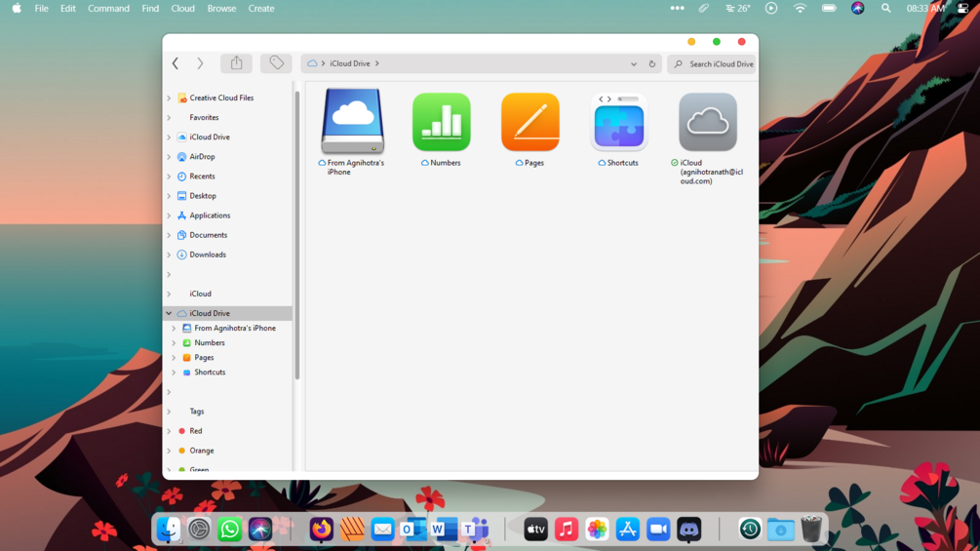The image size is (980, 551).
Task: Expand Creative Cloud Files chevron
Action: tap(169, 98)
